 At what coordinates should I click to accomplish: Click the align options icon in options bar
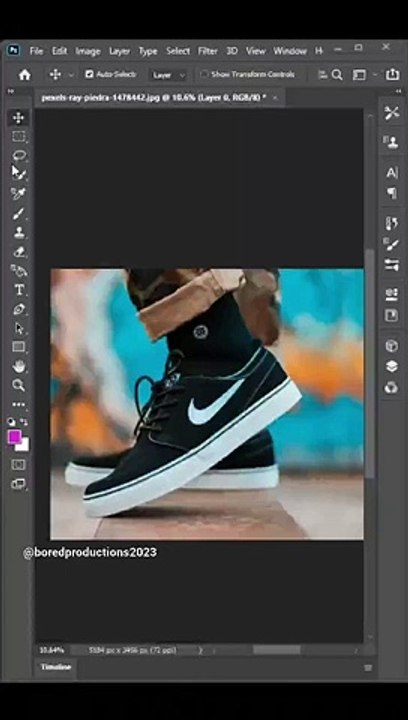click(323, 74)
